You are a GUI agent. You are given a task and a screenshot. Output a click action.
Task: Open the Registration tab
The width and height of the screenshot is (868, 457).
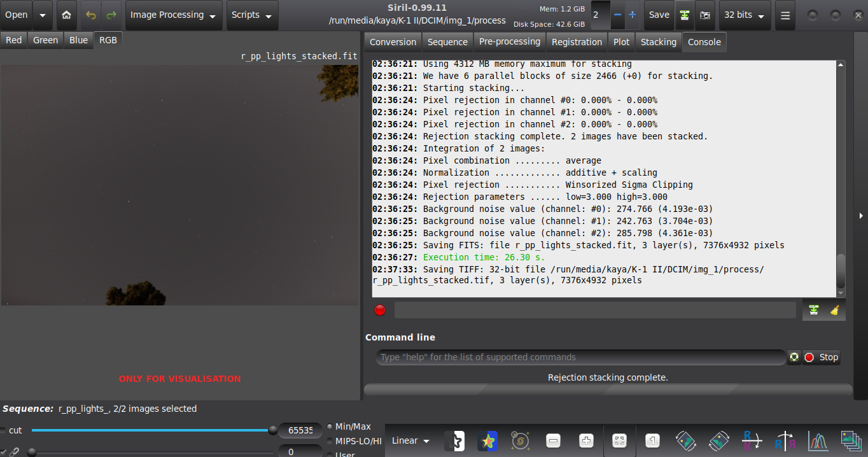577,42
